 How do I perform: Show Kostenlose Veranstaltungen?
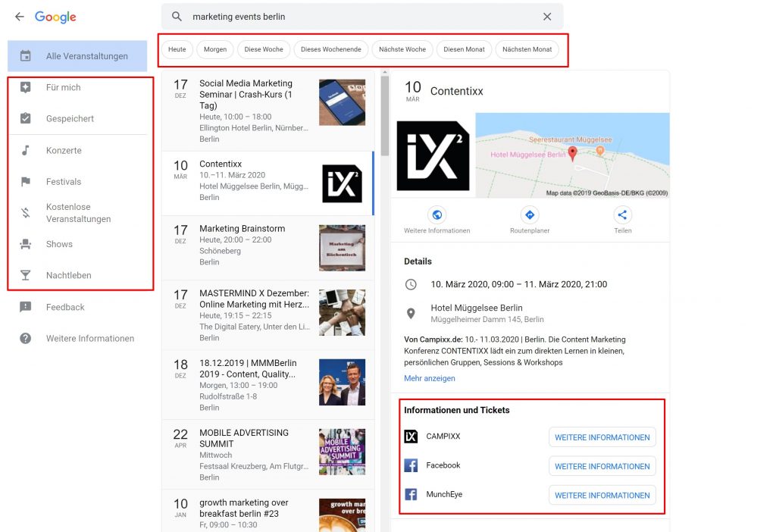coord(78,213)
